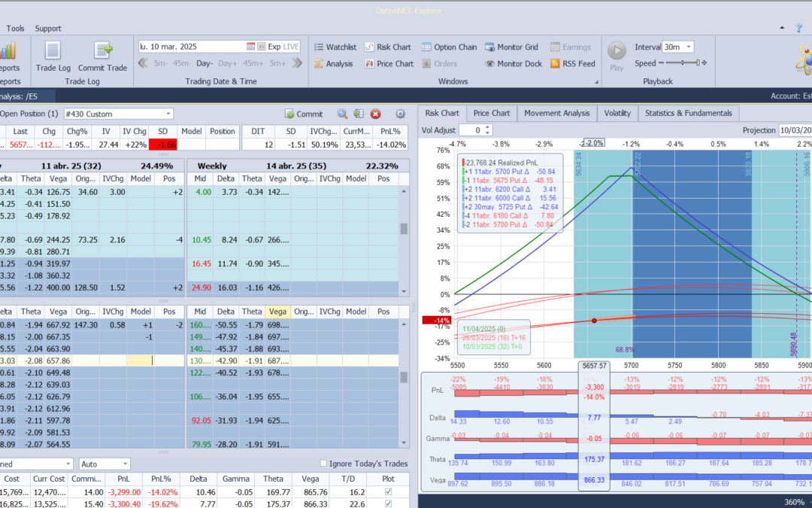The height and width of the screenshot is (508, 812).
Task: Open the Monitor Grid window
Action: (x=511, y=47)
